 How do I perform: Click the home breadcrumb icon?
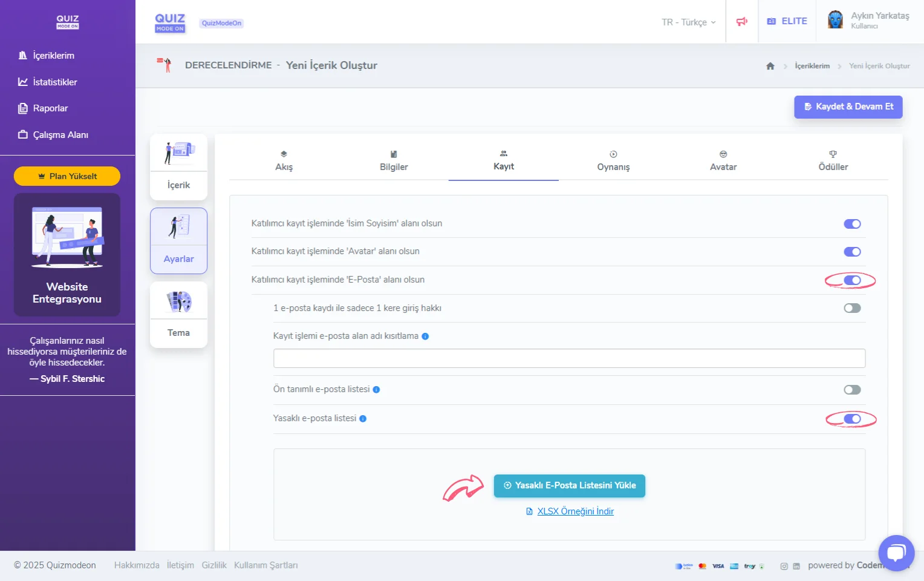coord(770,66)
